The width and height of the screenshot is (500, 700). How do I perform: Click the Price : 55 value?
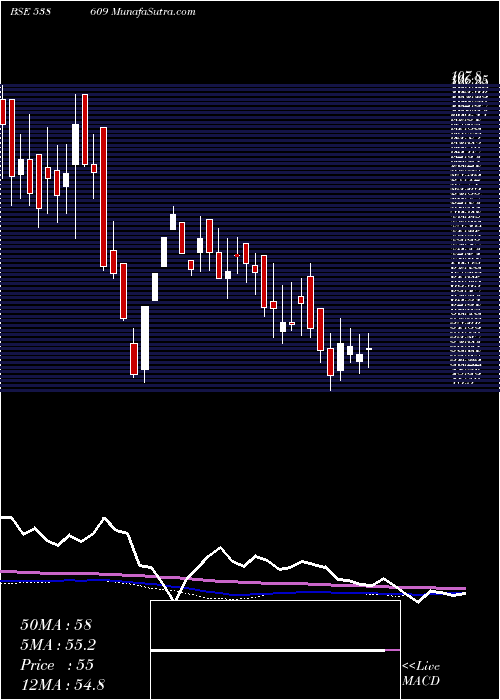(x=57, y=665)
